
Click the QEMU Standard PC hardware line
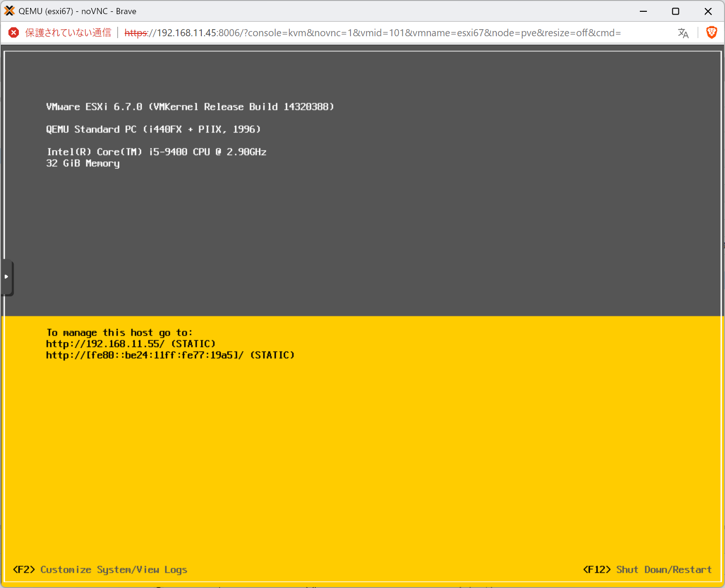tap(153, 129)
